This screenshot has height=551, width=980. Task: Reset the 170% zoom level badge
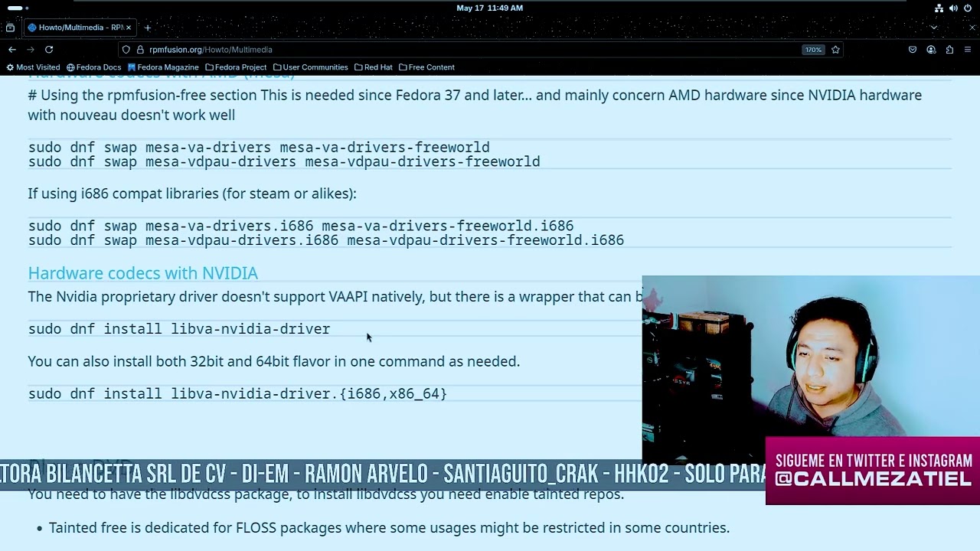click(x=812, y=50)
